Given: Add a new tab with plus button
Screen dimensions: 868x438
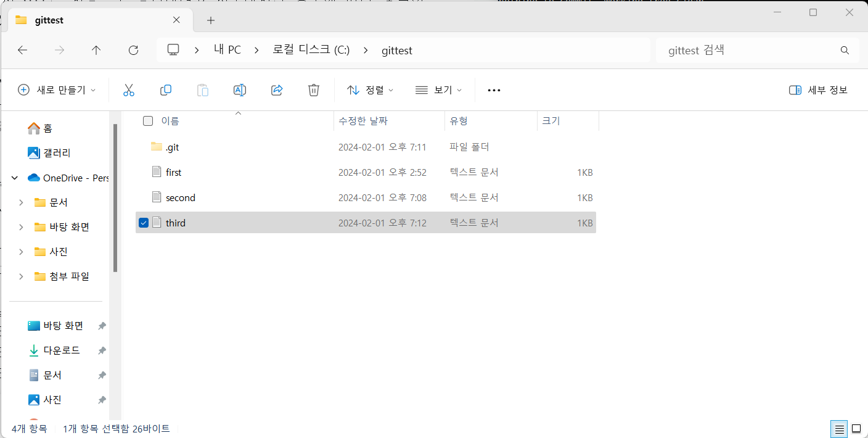Looking at the screenshot, I should (211, 20).
